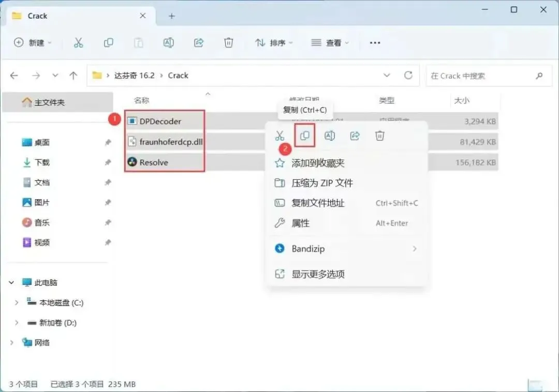Expand the 本地磁盘 (C:) node

point(17,302)
